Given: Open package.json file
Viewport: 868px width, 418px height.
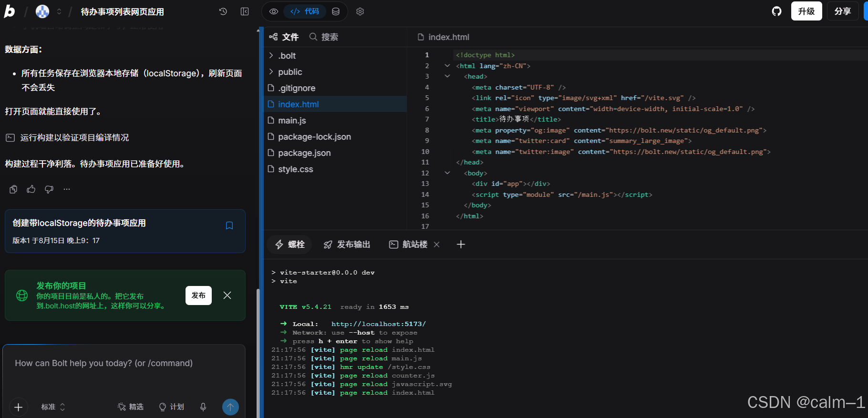Looking at the screenshot, I should 335,153.
